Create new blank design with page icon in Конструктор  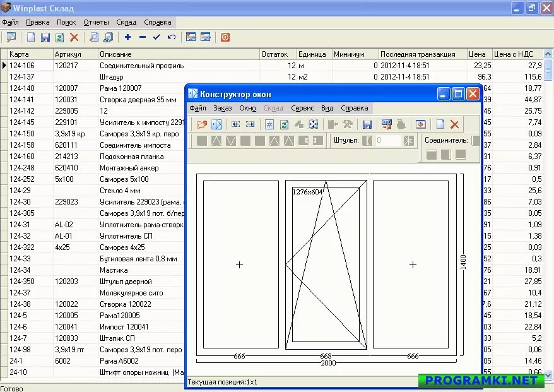click(x=440, y=124)
